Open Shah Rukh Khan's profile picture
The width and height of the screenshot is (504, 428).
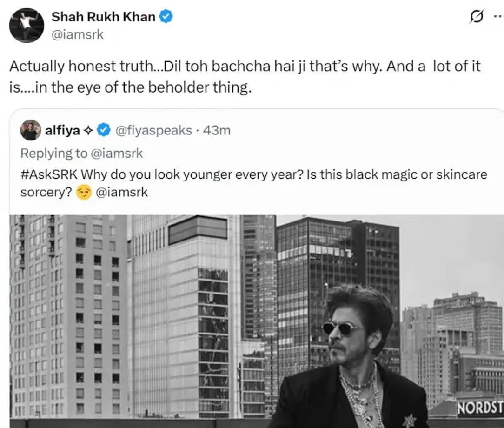point(27,25)
